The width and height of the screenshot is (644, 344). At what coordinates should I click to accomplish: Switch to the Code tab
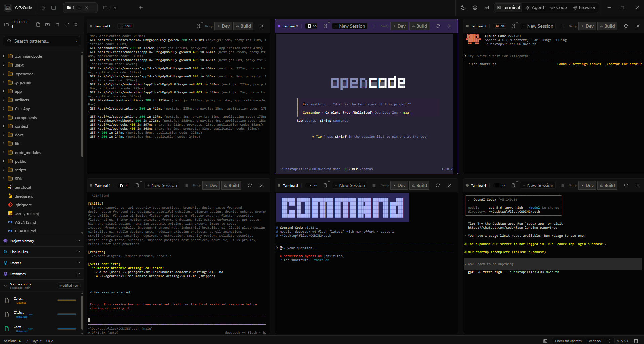tap(559, 8)
